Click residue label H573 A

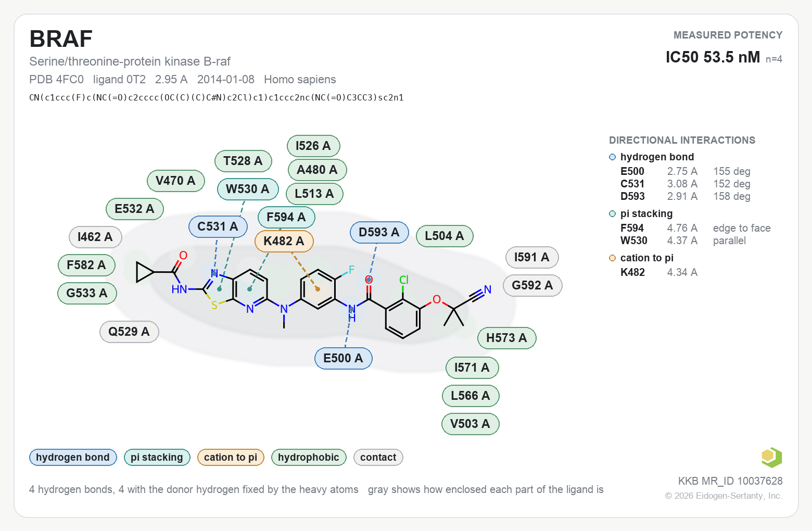click(x=507, y=338)
